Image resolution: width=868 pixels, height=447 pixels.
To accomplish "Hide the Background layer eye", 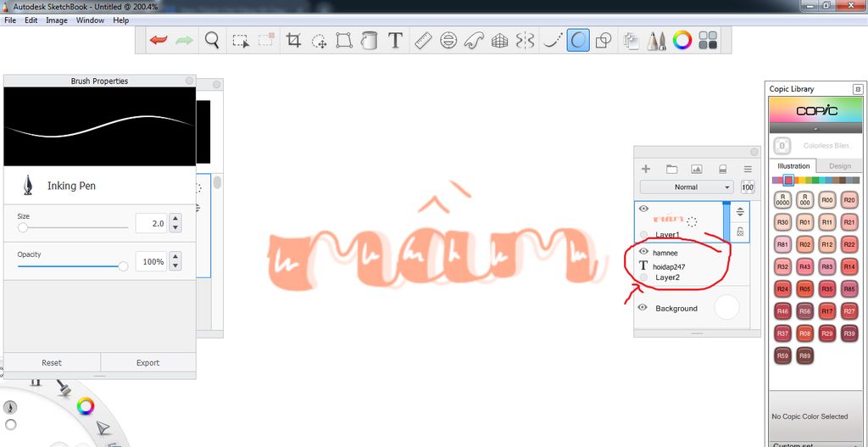I will (x=643, y=307).
